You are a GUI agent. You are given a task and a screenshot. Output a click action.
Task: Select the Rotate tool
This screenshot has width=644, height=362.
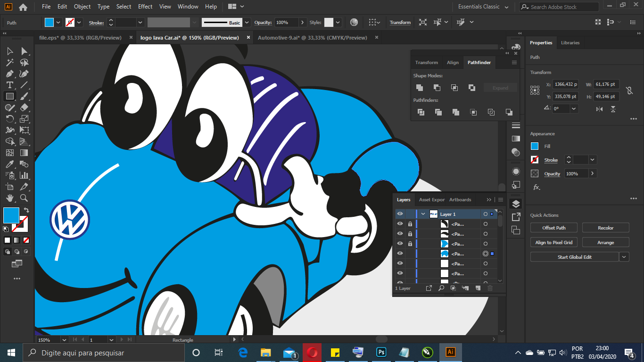pyautogui.click(x=9, y=119)
